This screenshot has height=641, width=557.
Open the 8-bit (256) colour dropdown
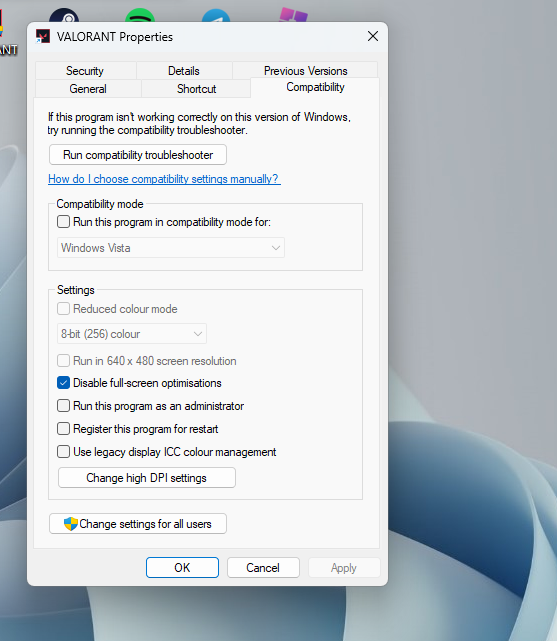(132, 334)
